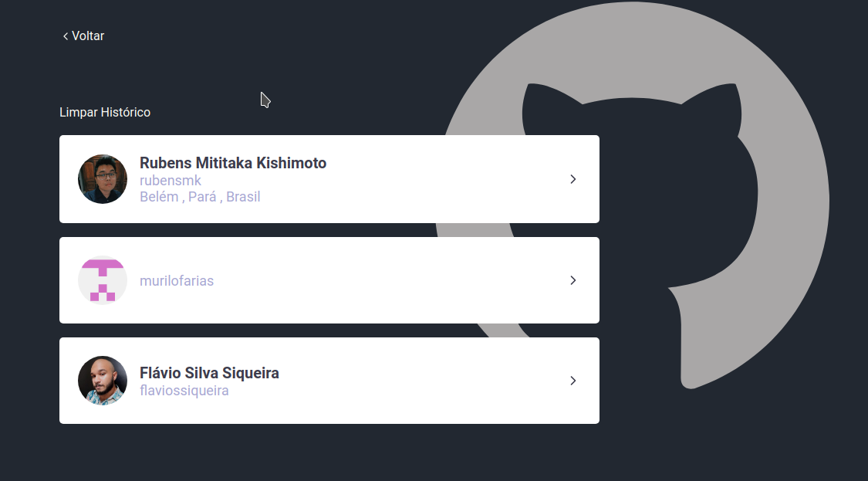Expand Flávio Silva Siqueira's entry using the arrow

[x=573, y=380]
